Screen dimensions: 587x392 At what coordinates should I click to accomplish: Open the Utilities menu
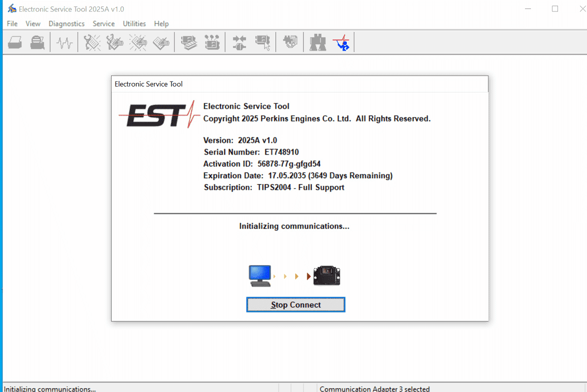134,23
